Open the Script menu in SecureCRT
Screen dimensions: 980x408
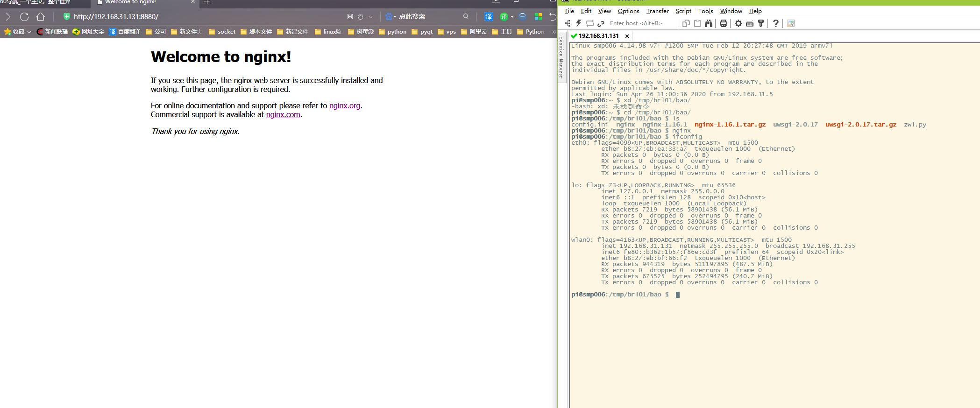683,11
